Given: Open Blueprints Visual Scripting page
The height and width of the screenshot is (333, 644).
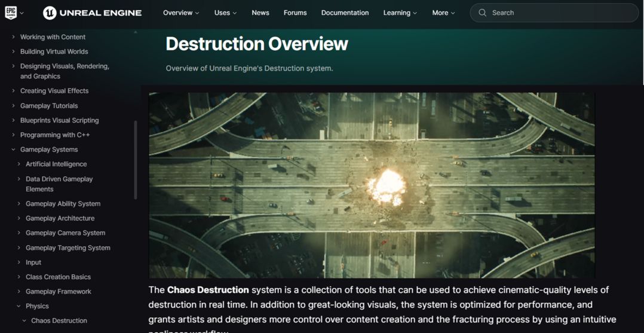Looking at the screenshot, I should (60, 120).
